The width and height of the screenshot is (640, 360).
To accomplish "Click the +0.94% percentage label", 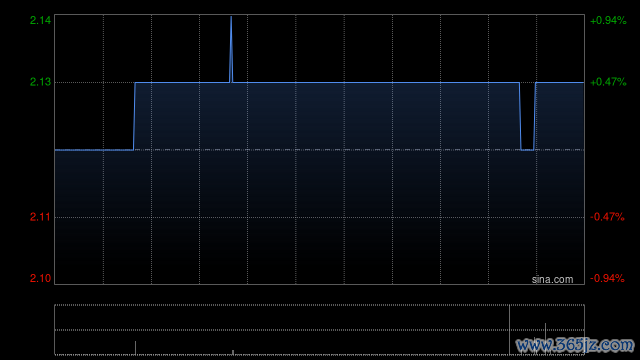I will (x=608, y=20).
